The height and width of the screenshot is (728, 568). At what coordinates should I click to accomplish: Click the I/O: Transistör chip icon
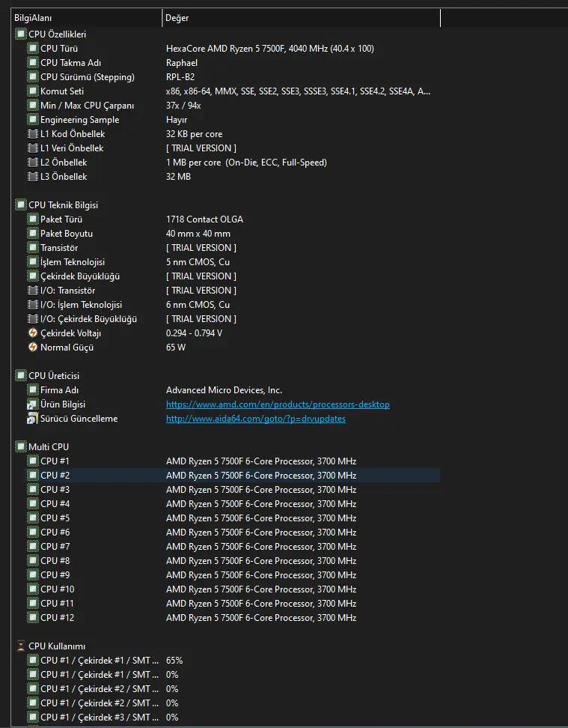tap(32, 290)
